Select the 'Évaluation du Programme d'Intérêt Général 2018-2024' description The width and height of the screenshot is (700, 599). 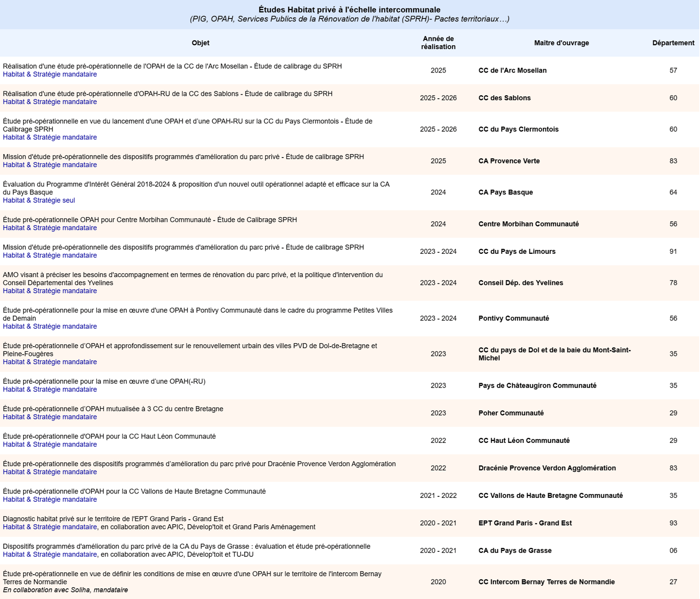(x=196, y=188)
